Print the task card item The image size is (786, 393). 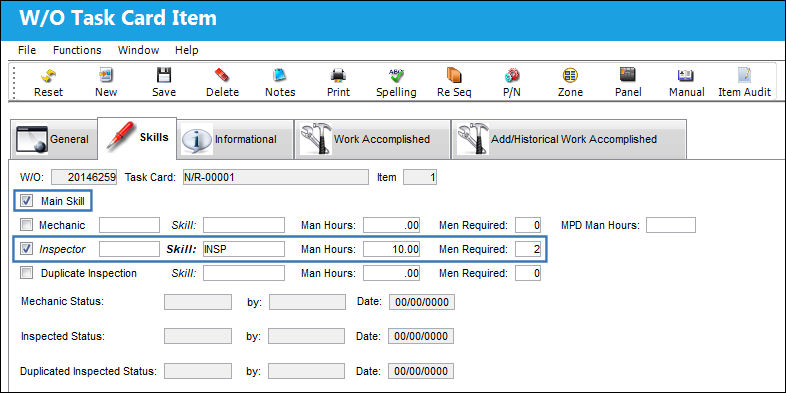point(338,76)
